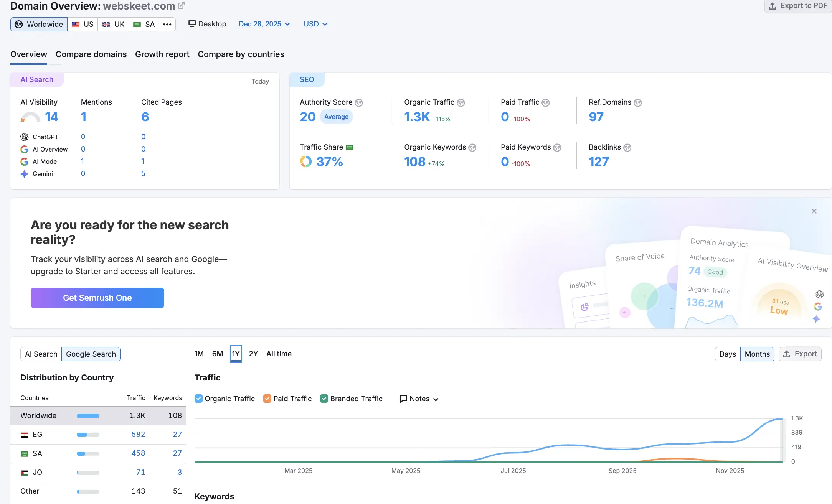Click the Gemini sparkle icon
Screen dimensions: 832x504
tap(25, 174)
